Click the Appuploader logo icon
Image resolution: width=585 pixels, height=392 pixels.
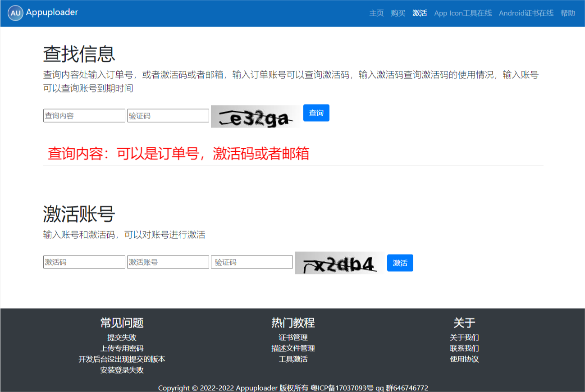[x=15, y=13]
